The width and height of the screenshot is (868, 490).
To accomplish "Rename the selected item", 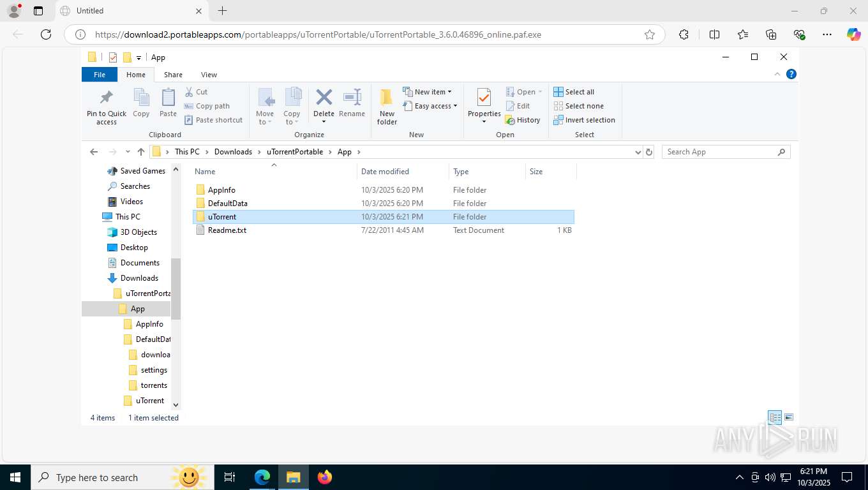I will tap(352, 103).
